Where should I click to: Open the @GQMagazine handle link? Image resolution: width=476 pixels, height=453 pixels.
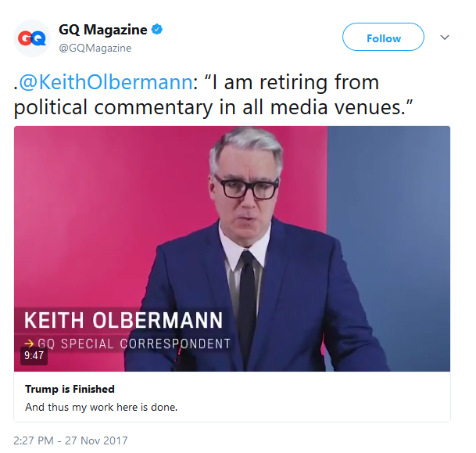pyautogui.click(x=95, y=48)
